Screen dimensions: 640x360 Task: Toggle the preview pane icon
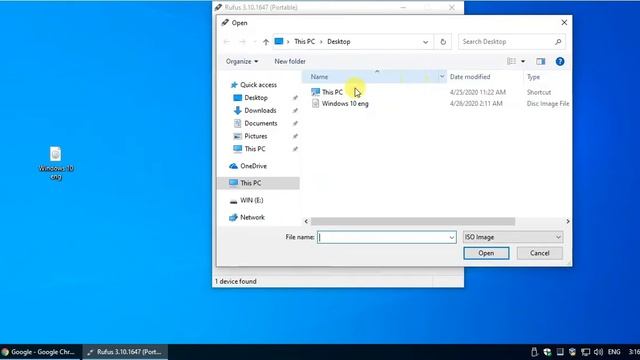pyautogui.click(x=540, y=61)
